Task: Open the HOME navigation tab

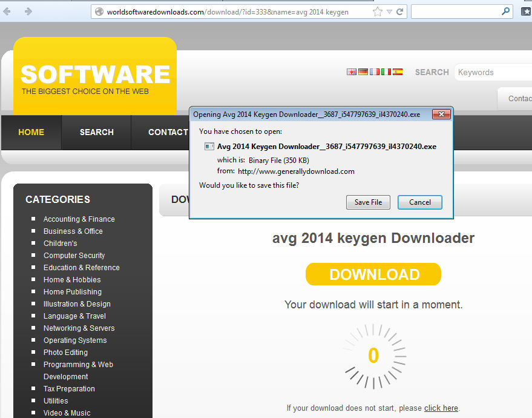Action: coord(31,132)
